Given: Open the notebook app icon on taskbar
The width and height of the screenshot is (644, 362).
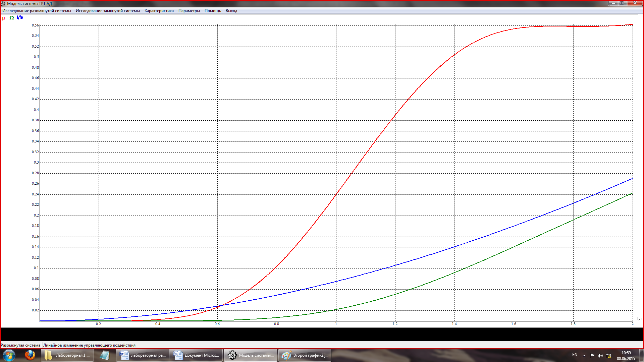Looking at the screenshot, I should [105, 355].
